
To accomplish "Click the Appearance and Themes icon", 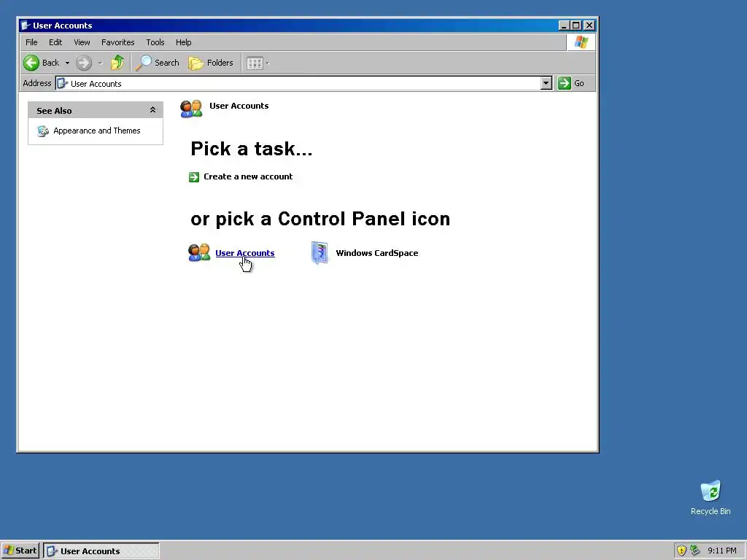I will 43,131.
